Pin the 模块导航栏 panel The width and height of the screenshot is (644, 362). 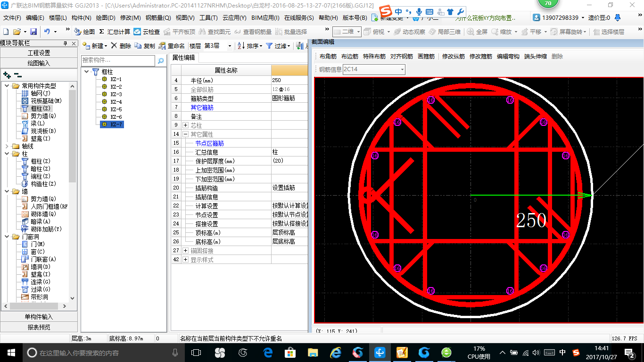pyautogui.click(x=66, y=43)
